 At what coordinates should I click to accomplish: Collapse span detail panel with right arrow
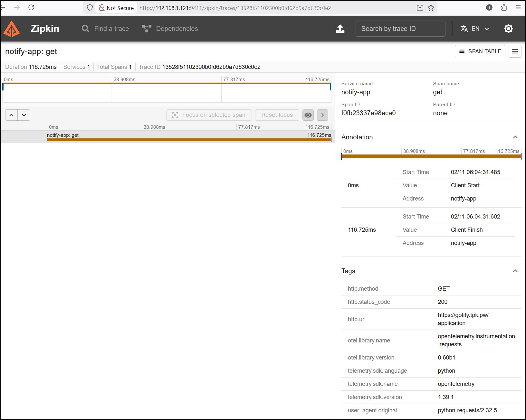[322, 115]
